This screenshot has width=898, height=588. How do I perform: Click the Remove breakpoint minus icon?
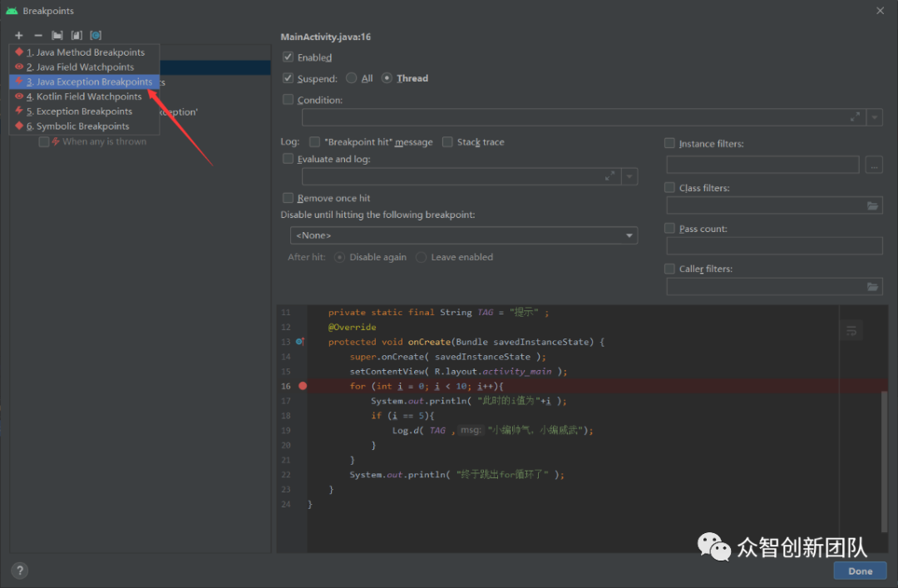(38, 36)
